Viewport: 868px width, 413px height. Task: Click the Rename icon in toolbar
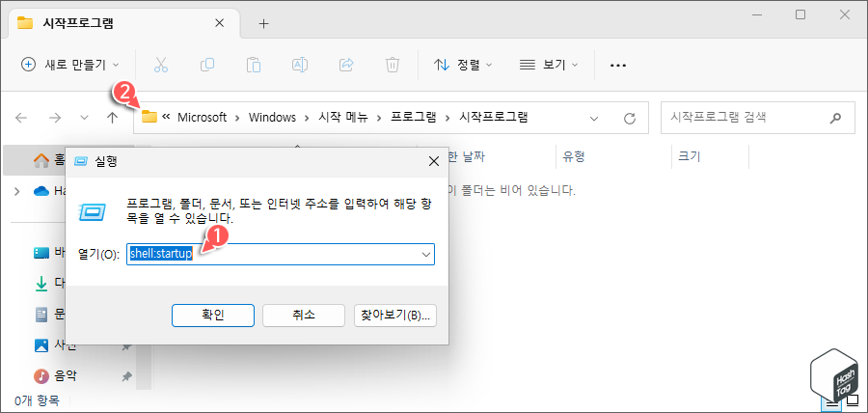pyautogui.click(x=300, y=65)
